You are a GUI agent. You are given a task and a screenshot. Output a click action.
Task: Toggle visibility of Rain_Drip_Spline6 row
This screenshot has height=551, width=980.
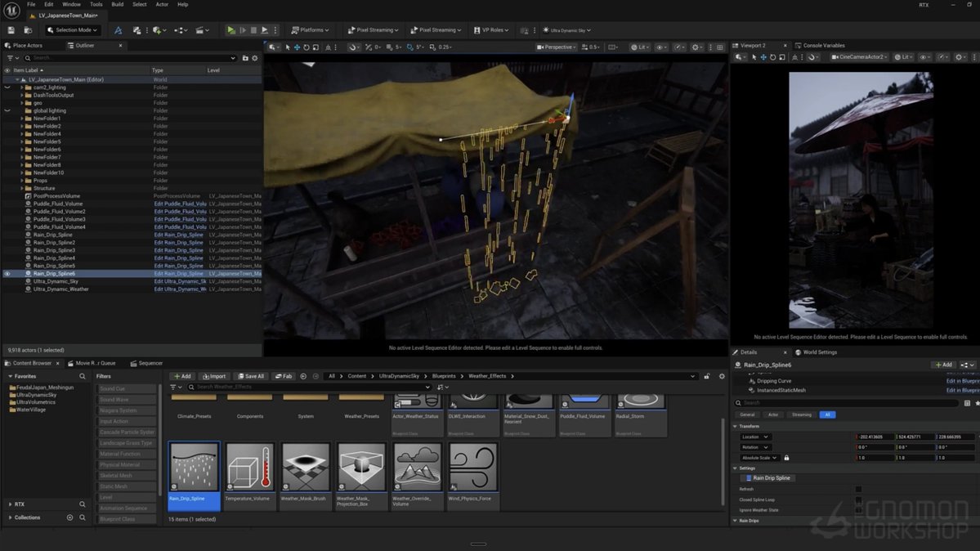[7, 273]
